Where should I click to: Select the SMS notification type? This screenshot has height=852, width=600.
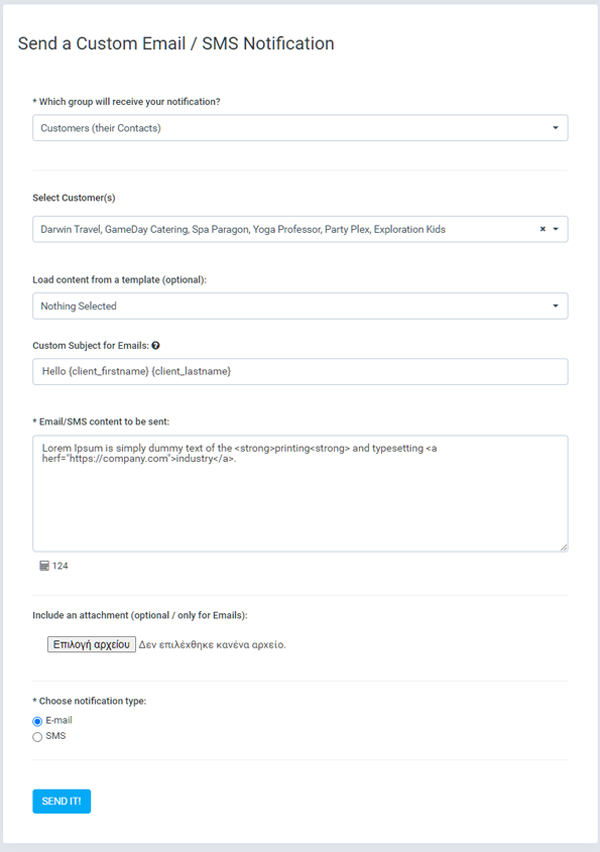point(37,737)
